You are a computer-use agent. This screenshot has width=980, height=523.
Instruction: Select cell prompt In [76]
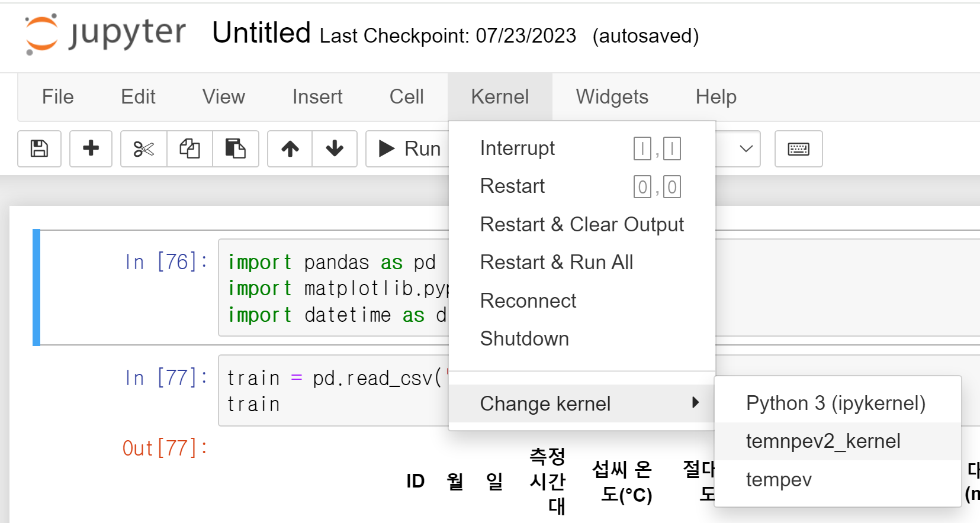click(x=166, y=261)
